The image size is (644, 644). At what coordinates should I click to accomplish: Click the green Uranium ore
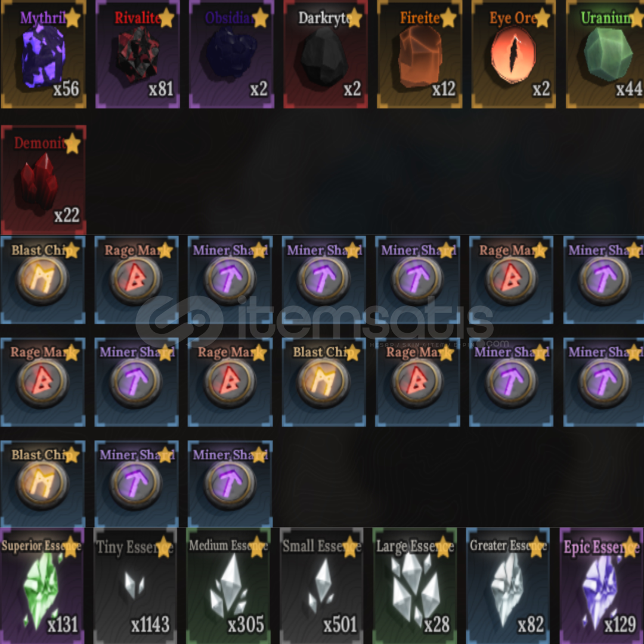605,54
